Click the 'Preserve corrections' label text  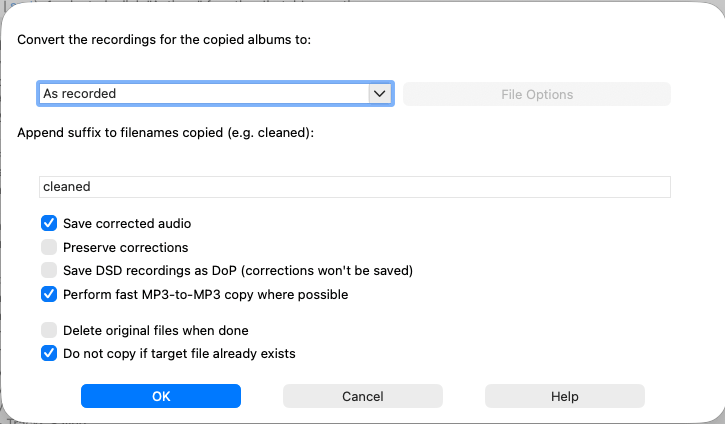pyautogui.click(x=125, y=247)
